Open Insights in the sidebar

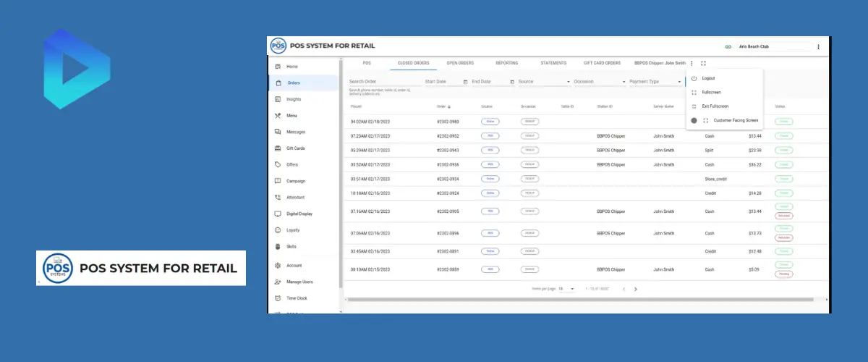click(302, 99)
